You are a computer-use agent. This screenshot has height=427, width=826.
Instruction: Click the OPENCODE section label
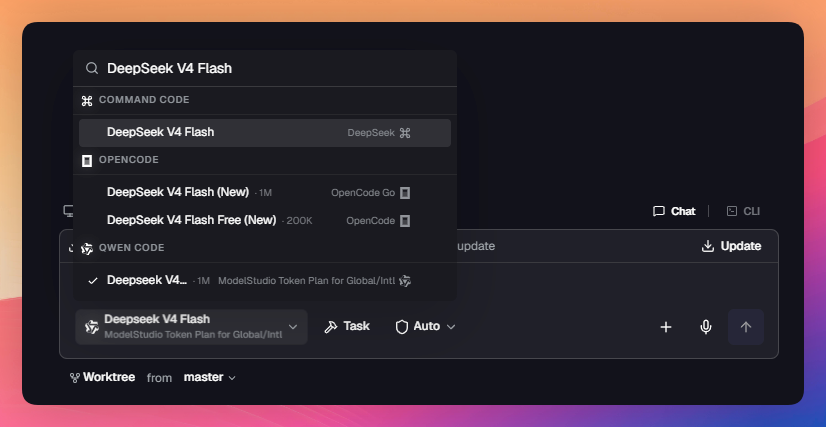(129, 160)
